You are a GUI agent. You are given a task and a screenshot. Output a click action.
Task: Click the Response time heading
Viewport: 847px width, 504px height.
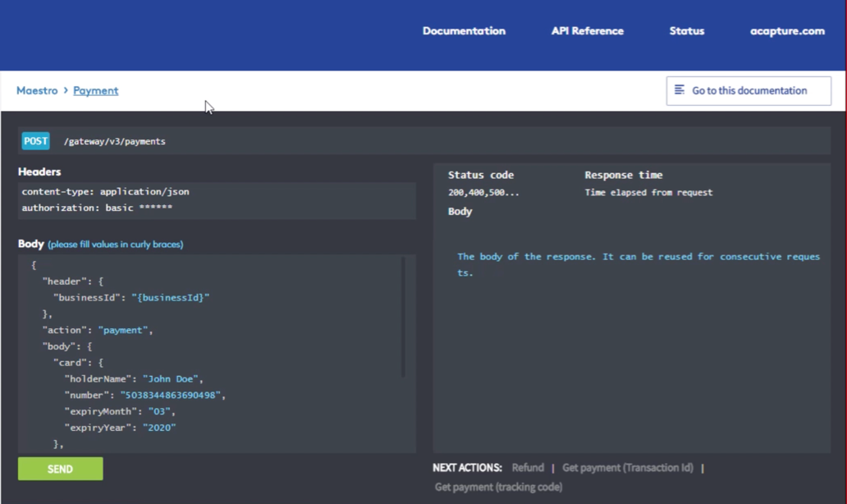624,175
